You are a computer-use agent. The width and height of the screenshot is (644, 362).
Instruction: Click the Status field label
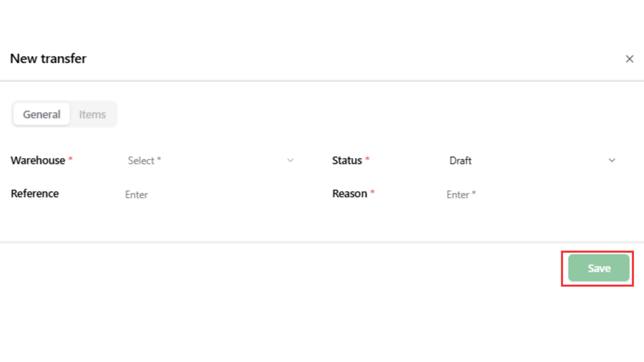pos(347,160)
